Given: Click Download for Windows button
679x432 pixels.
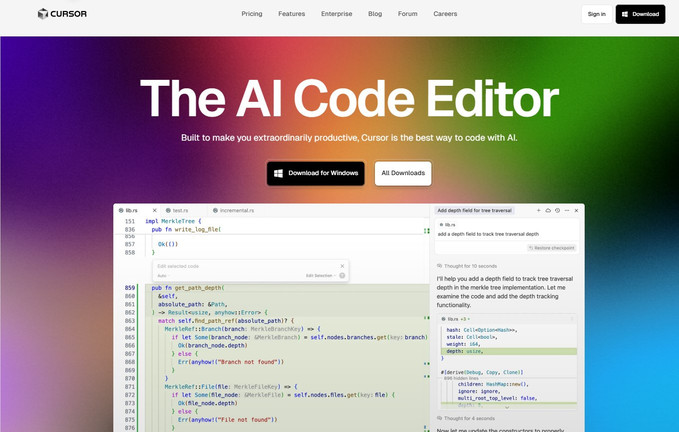Looking at the screenshot, I should (316, 173).
